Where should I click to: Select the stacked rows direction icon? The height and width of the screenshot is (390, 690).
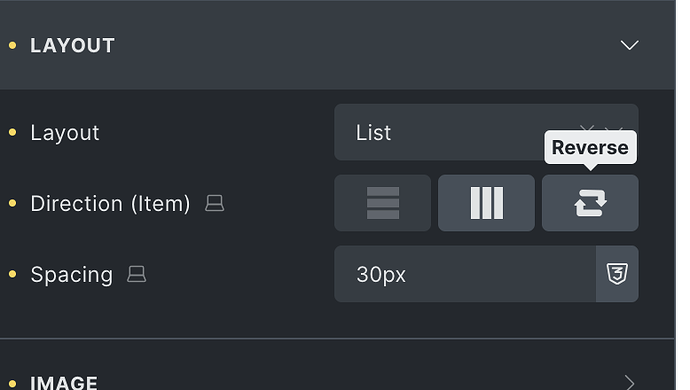coord(382,203)
